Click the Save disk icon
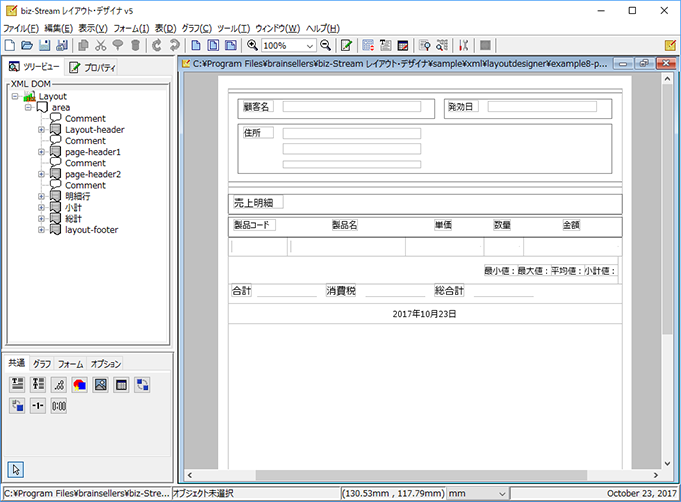The image size is (681, 502). tap(44, 45)
